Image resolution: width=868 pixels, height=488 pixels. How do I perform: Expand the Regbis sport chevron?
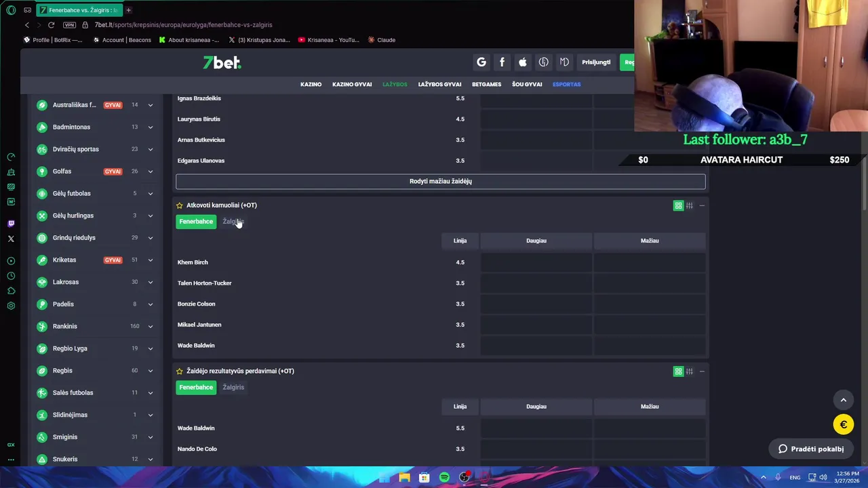[x=151, y=371]
